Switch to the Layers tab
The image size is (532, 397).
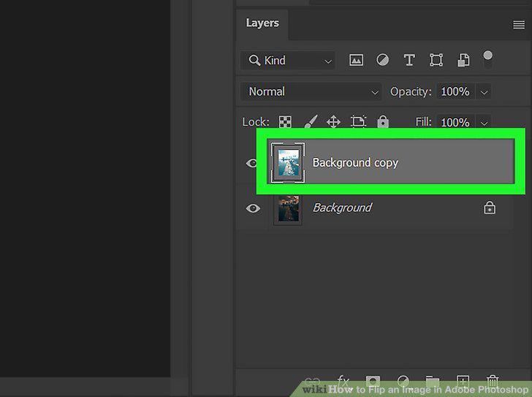pyautogui.click(x=262, y=23)
